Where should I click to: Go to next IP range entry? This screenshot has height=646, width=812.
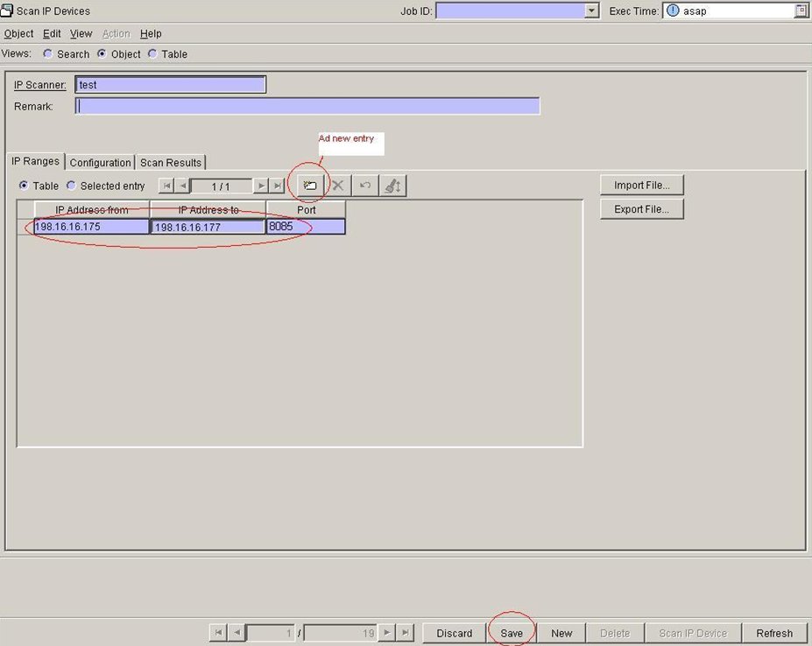[x=261, y=186]
